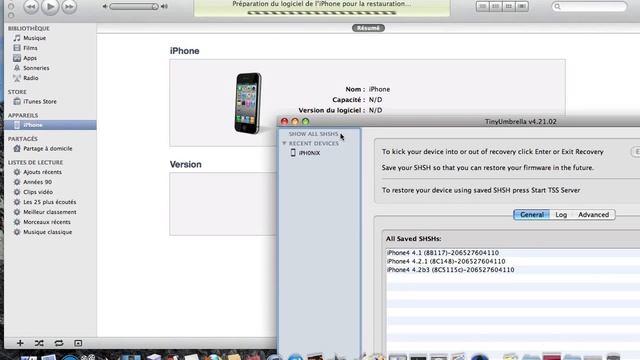
Task: Switch iTunes to album list view
Action: (x=496, y=7)
